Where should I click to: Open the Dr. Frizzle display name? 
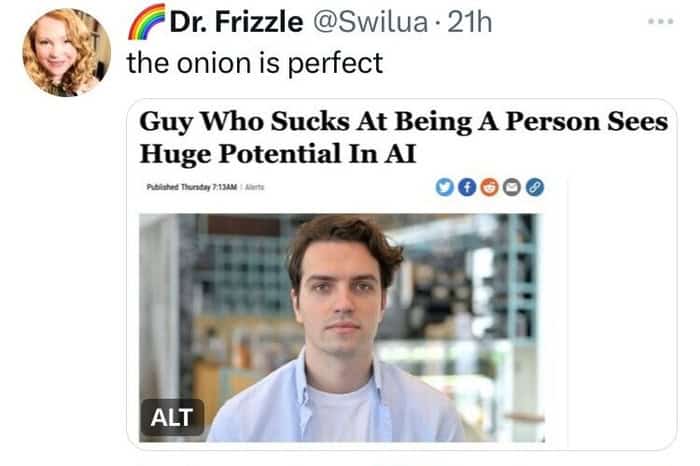click(236, 22)
